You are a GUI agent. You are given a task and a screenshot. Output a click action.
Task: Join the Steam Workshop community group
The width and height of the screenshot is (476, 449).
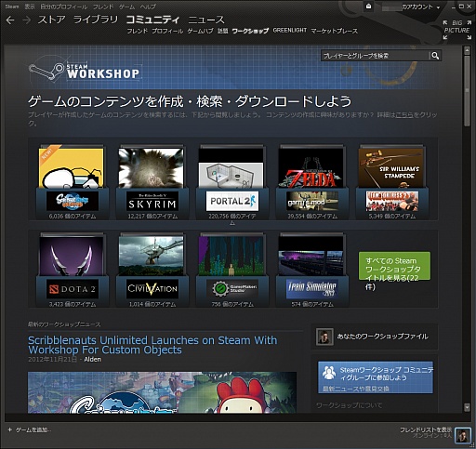point(376,377)
